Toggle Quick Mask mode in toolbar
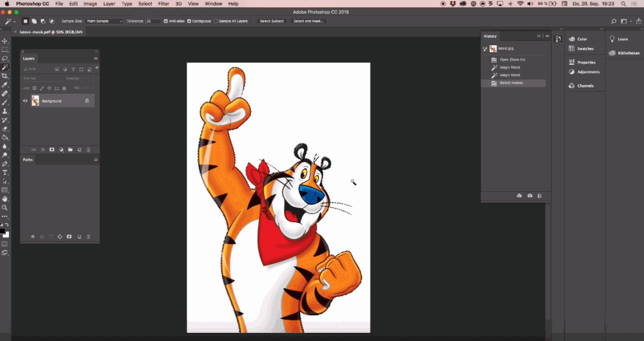Viewport: 644px width, 341px height. (x=5, y=244)
